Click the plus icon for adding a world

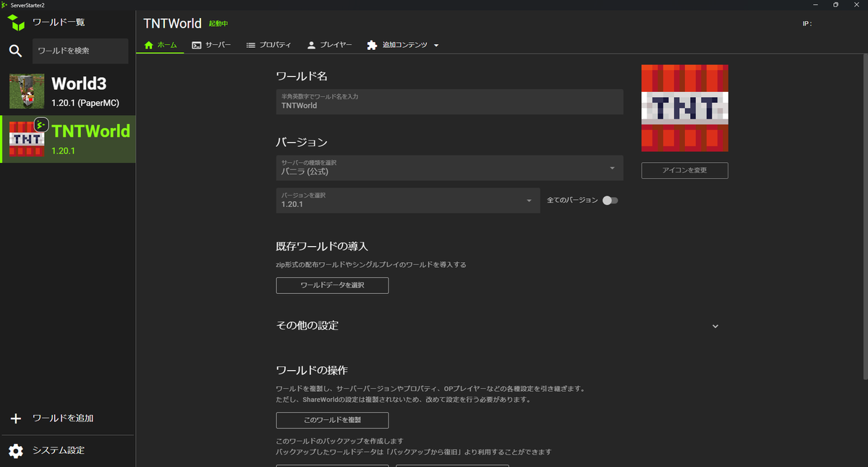[x=16, y=418]
